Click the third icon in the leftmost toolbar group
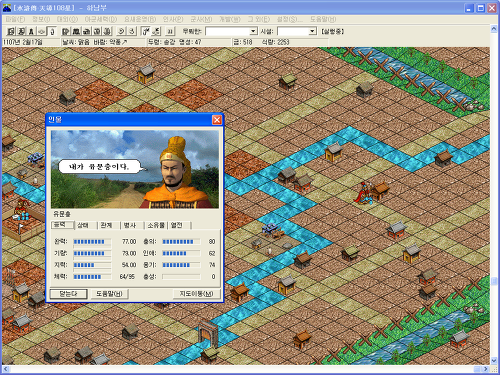 [x=31, y=31]
